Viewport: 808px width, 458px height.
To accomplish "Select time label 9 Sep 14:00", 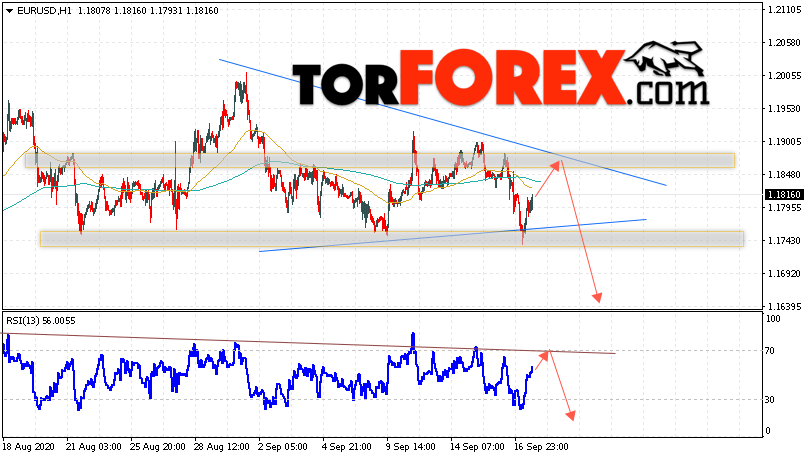I will coord(411,447).
